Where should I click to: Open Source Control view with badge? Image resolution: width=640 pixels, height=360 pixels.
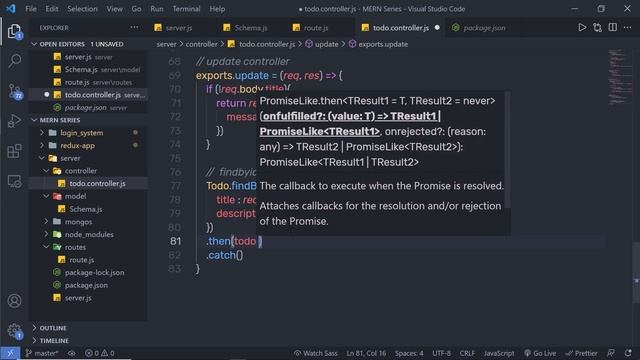pos(15,91)
